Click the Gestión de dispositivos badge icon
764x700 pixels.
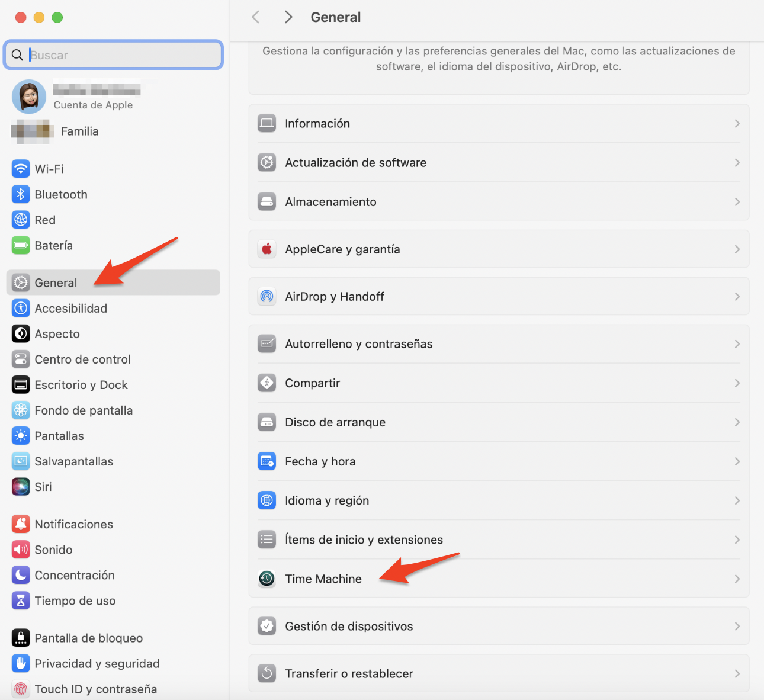click(x=267, y=626)
